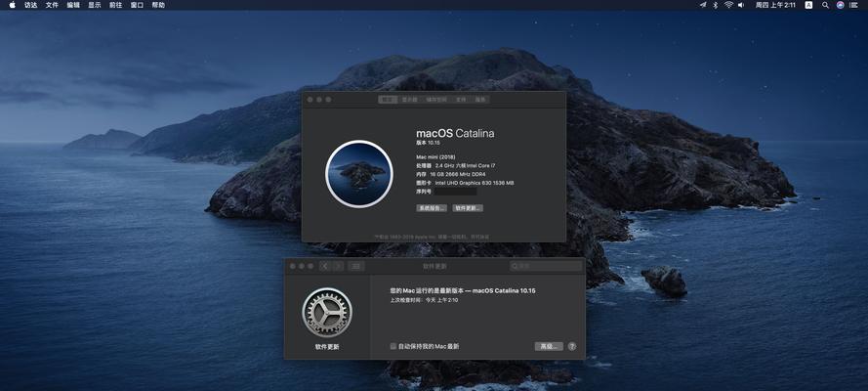868x391 pixels.
Task: Go forward in Software Update window
Action: [x=338, y=267]
